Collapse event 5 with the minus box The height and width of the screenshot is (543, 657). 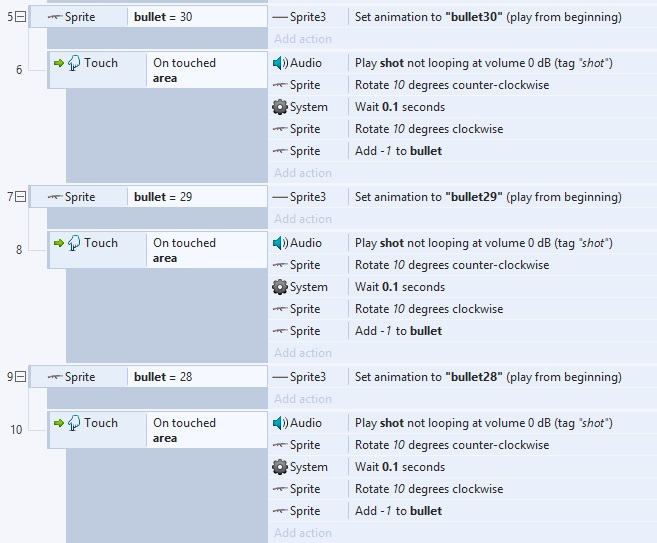[22, 17]
